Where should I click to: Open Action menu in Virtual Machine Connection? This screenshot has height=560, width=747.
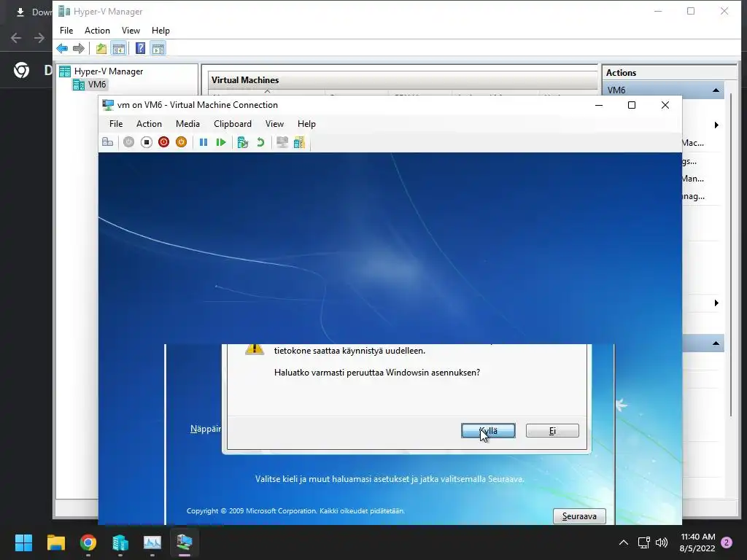[149, 124]
